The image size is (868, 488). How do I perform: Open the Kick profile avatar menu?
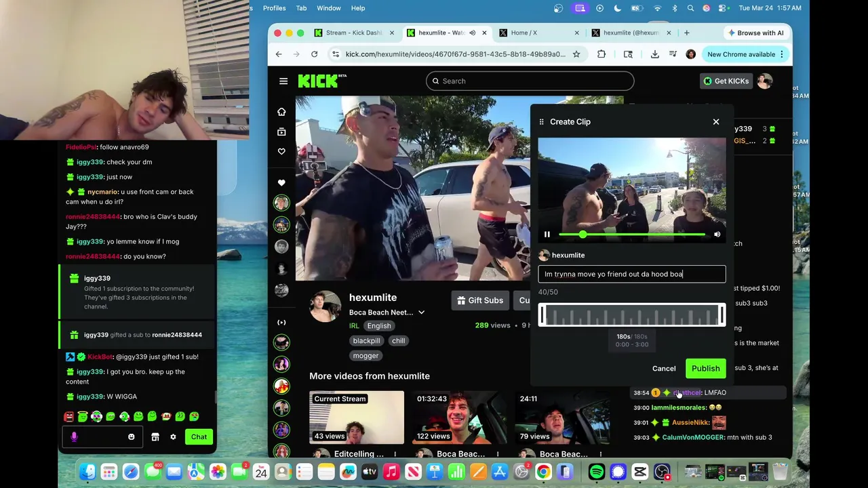[x=765, y=81]
